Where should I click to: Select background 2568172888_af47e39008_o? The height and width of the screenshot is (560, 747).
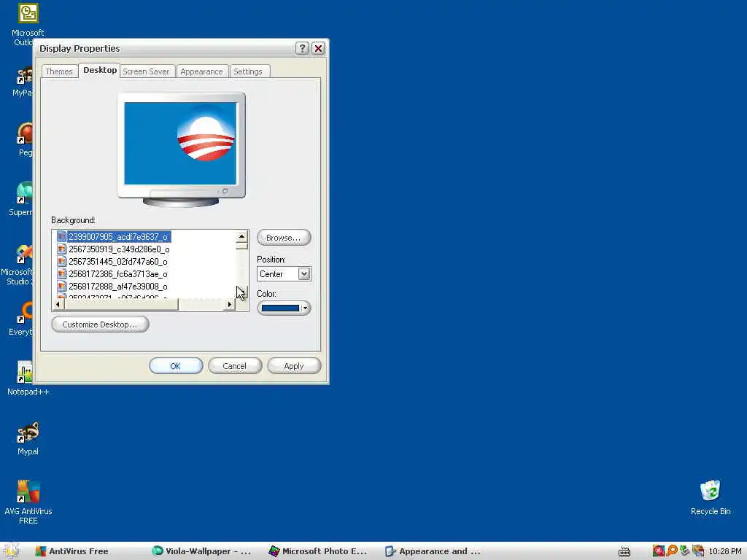tap(118, 286)
